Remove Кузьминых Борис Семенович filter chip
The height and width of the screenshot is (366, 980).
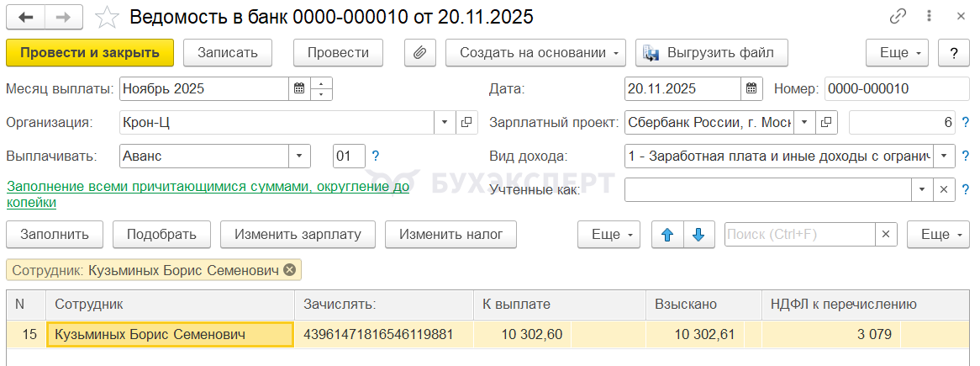290,270
